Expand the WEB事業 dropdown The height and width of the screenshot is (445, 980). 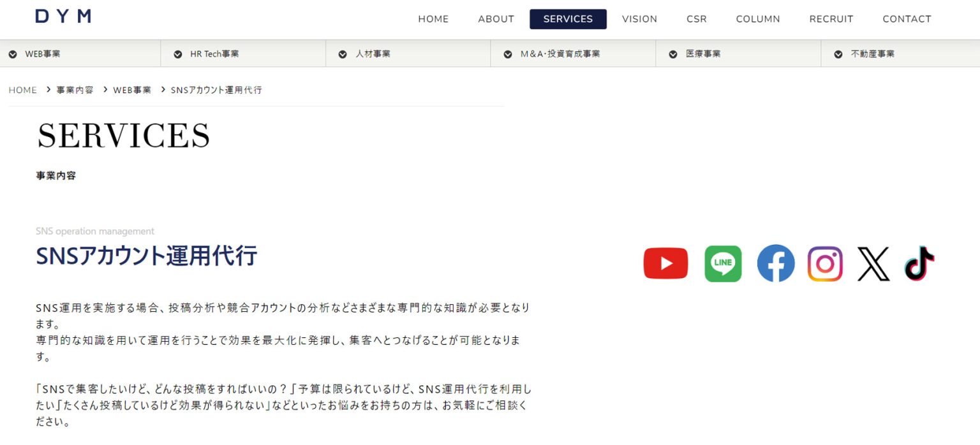[x=13, y=54]
